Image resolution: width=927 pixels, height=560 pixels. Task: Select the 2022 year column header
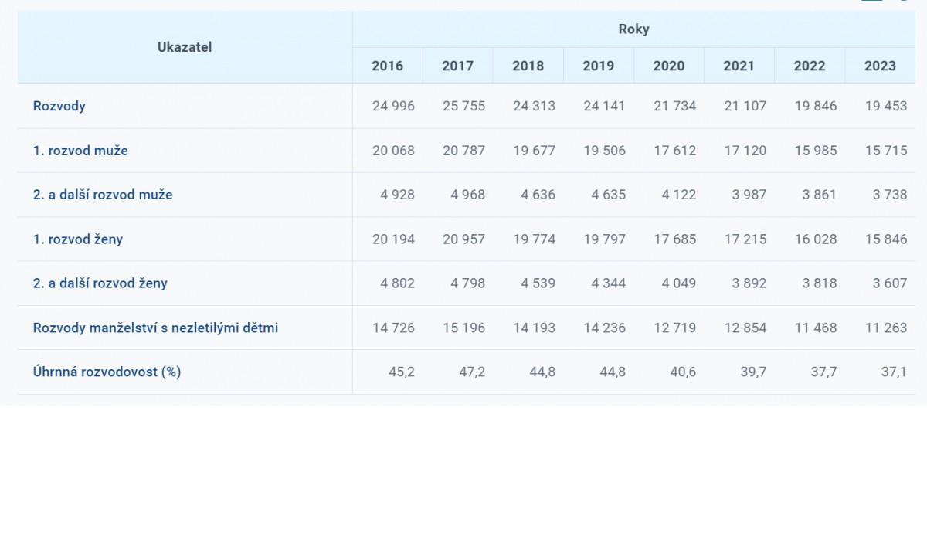tap(810, 66)
